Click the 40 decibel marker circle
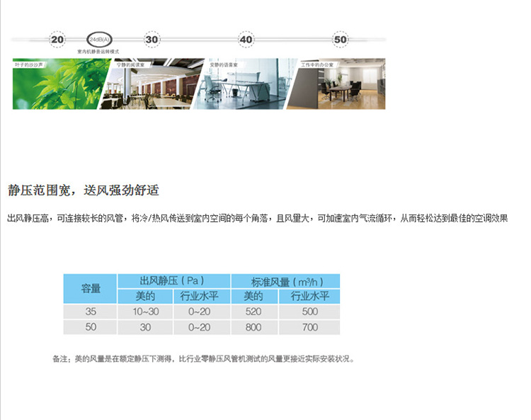Viewport: 531px width, 420px height. tap(246, 40)
